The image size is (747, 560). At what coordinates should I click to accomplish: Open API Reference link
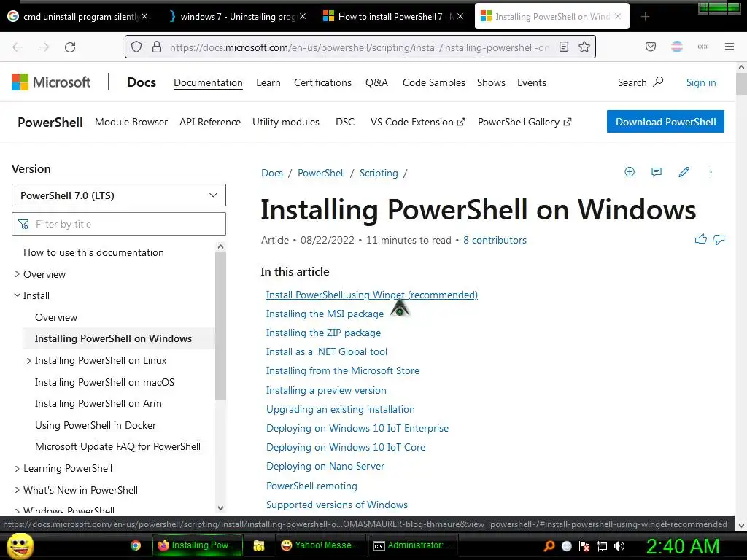coord(210,122)
